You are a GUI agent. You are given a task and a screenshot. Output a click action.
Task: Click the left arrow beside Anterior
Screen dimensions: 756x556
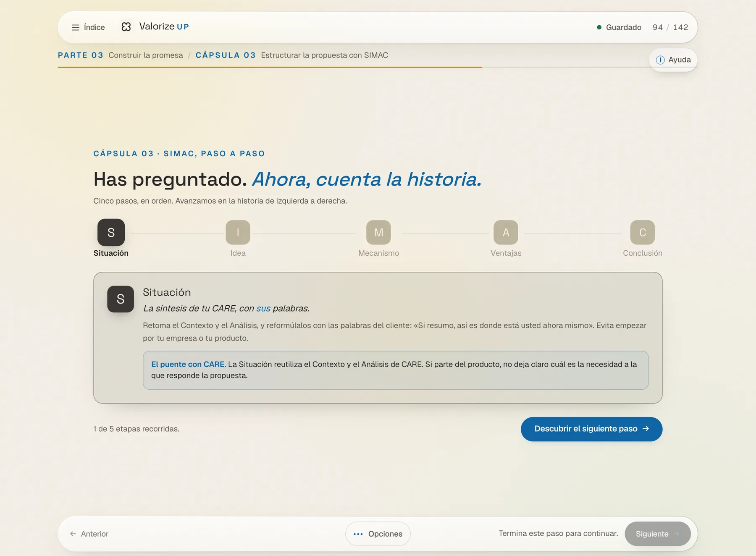pos(73,534)
